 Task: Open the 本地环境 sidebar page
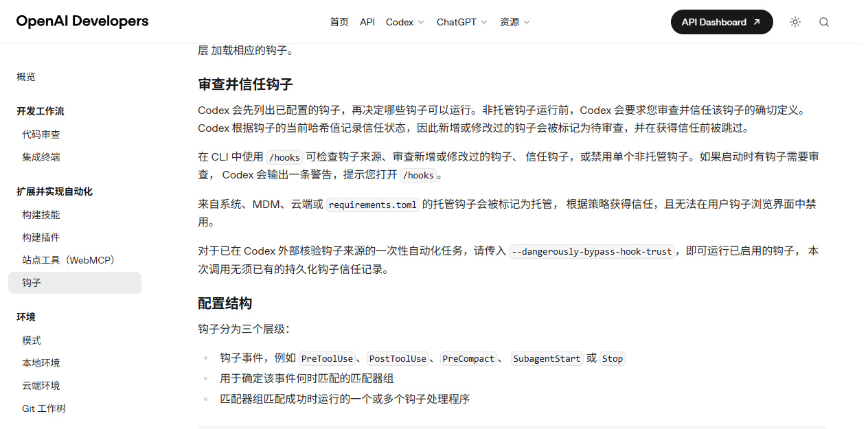[41, 363]
